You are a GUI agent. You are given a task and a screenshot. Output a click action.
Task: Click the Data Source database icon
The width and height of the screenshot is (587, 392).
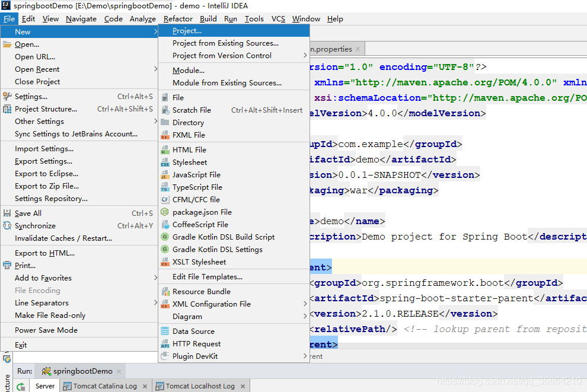[x=165, y=331]
